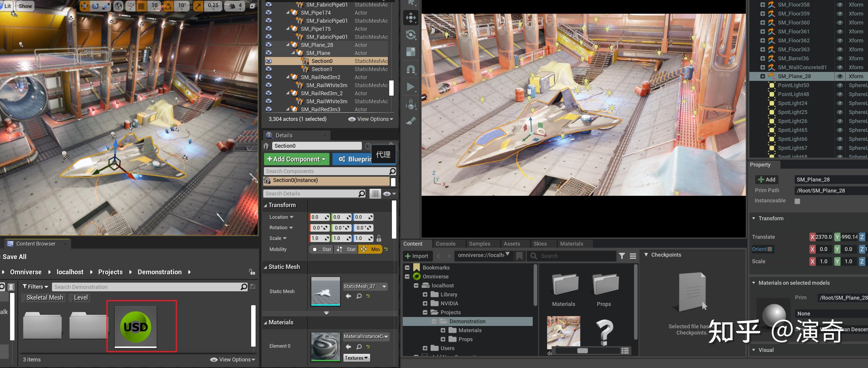
Task: Click the Add Component button
Action: point(296,159)
